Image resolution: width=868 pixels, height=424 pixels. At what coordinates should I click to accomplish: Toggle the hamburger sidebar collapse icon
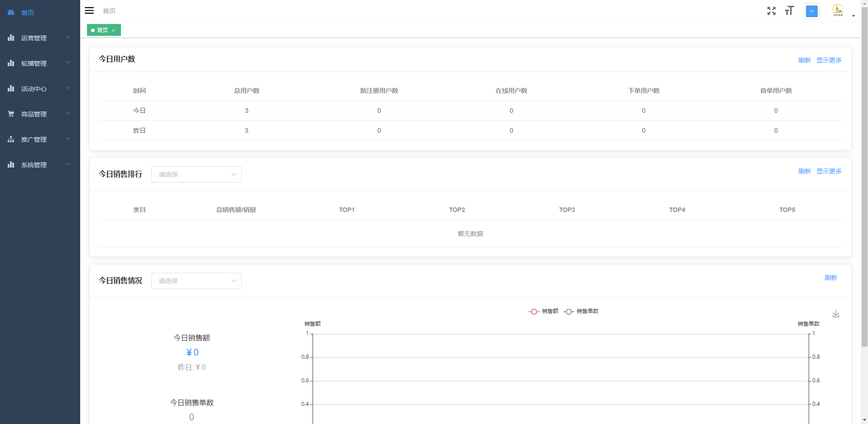[89, 10]
